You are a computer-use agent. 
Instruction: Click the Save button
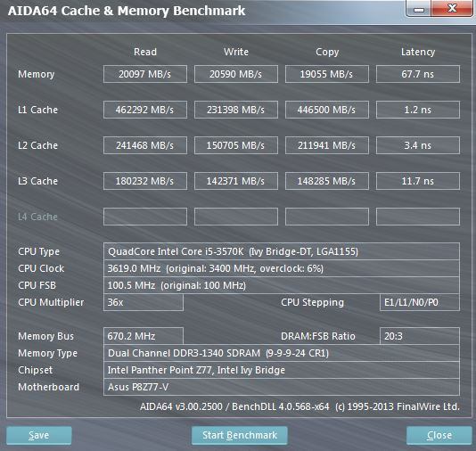coord(39,435)
